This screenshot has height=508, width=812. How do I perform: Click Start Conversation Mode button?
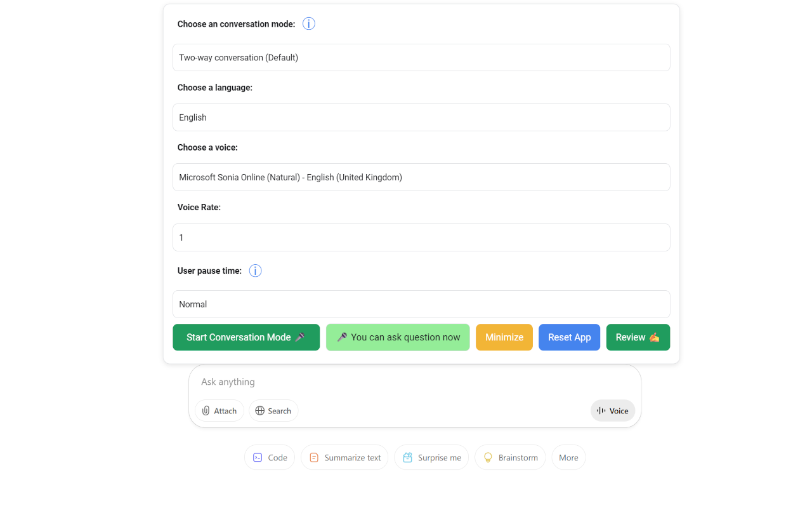point(246,337)
